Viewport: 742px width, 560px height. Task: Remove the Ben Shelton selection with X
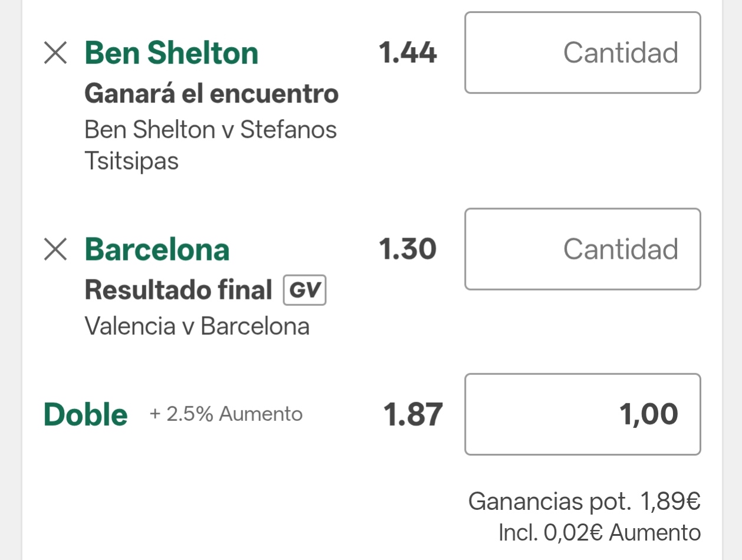(x=55, y=53)
